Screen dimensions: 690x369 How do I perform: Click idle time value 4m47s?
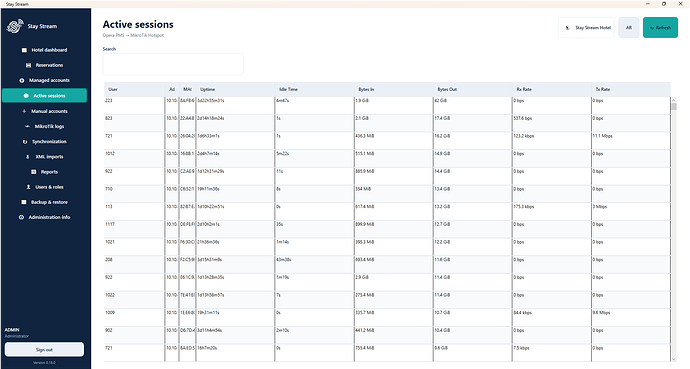(x=283, y=101)
